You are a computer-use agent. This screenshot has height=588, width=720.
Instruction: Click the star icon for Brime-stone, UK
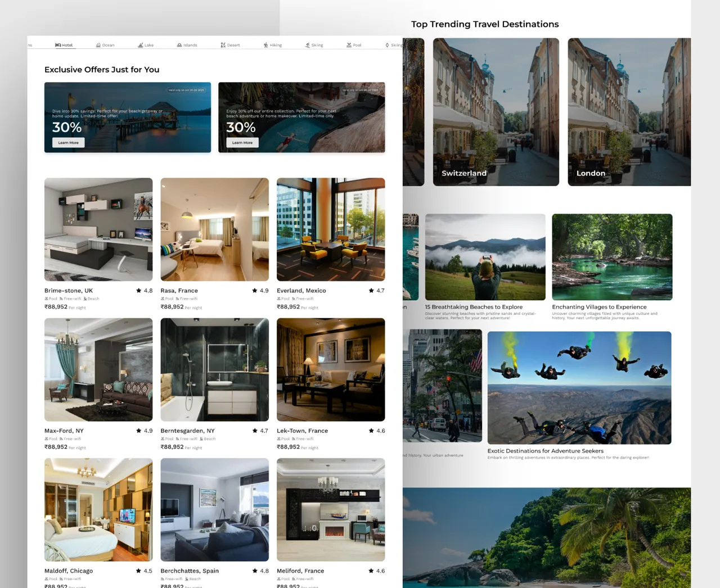(139, 291)
